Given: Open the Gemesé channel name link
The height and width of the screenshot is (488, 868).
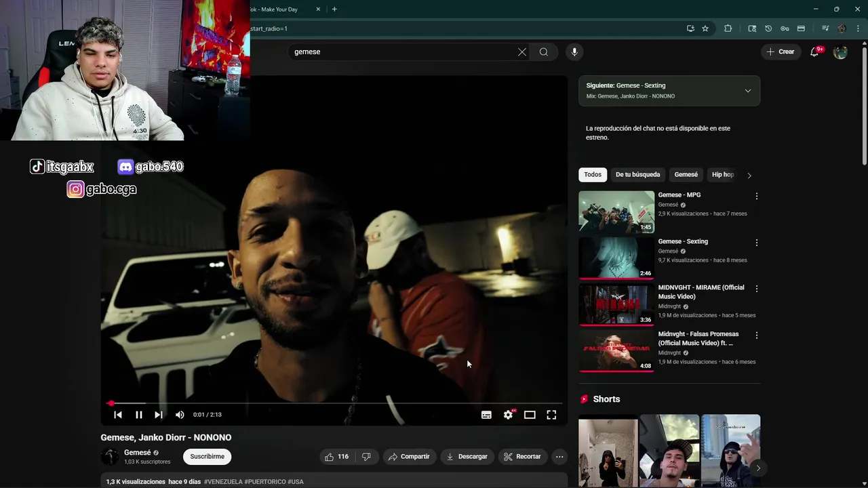Looking at the screenshot, I should (138, 453).
